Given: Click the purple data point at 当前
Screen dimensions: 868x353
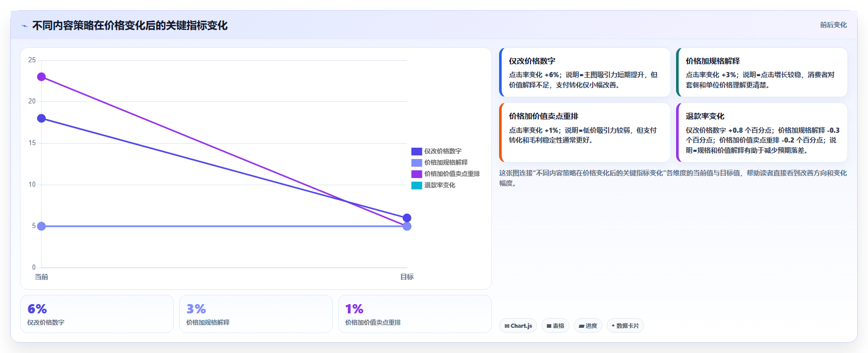Looking at the screenshot, I should pyautogui.click(x=42, y=77).
